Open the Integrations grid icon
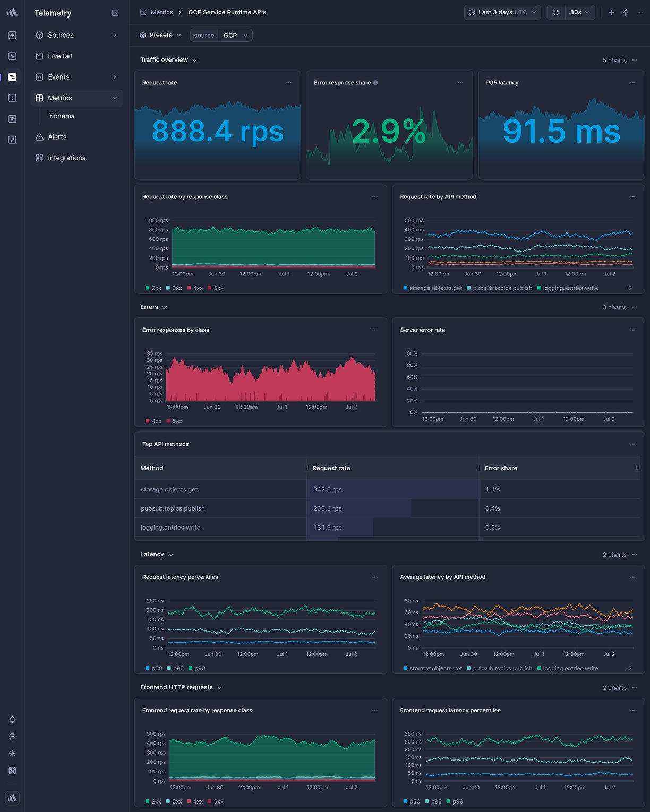The height and width of the screenshot is (812, 650). [x=39, y=158]
